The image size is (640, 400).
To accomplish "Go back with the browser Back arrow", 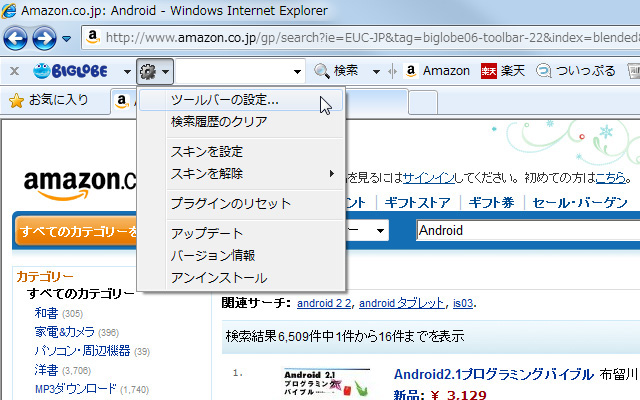I will tap(15, 39).
